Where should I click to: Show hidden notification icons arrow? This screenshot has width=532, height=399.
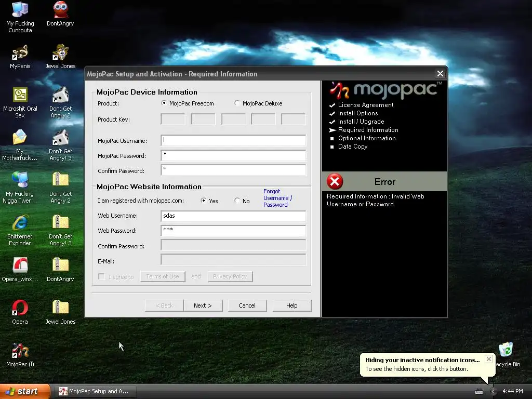click(493, 392)
